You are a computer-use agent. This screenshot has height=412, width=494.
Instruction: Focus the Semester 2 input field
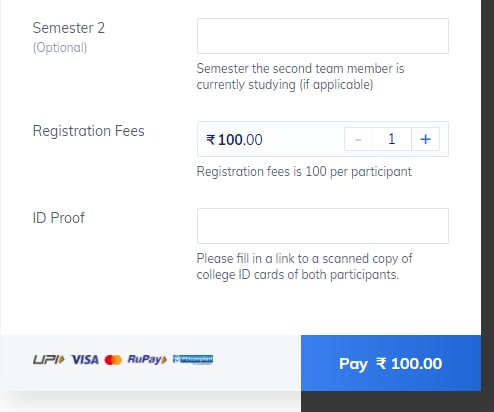[x=323, y=36]
